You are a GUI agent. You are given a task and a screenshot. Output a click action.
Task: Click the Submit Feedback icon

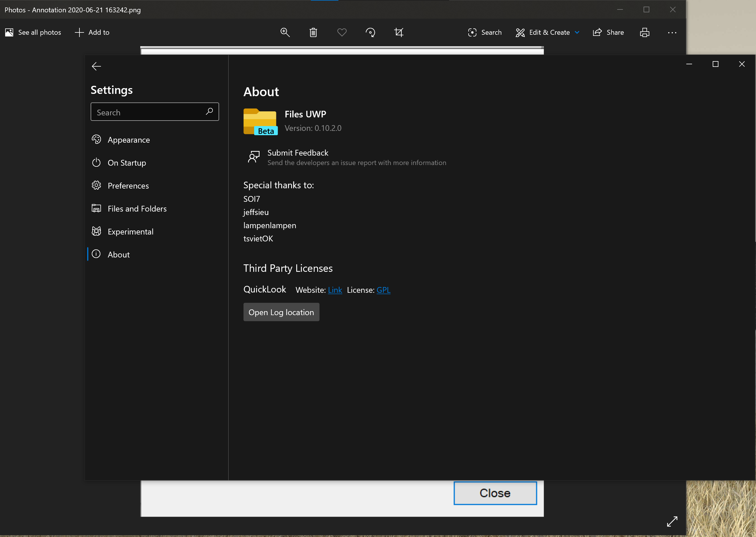[254, 157]
